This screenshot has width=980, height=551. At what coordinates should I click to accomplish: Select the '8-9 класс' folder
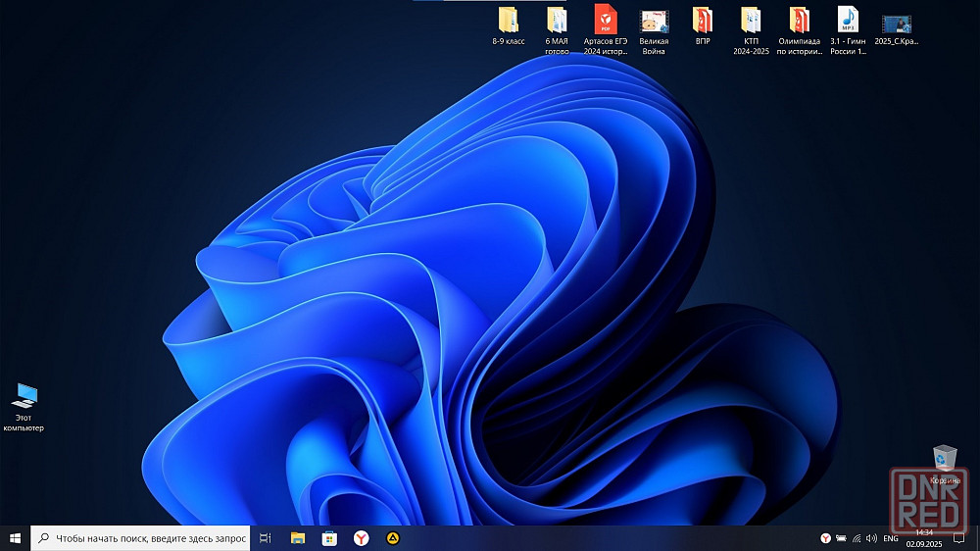point(508,21)
